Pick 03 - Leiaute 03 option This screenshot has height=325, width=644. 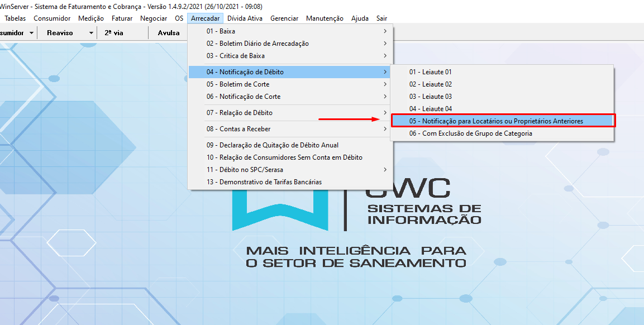tap(430, 97)
